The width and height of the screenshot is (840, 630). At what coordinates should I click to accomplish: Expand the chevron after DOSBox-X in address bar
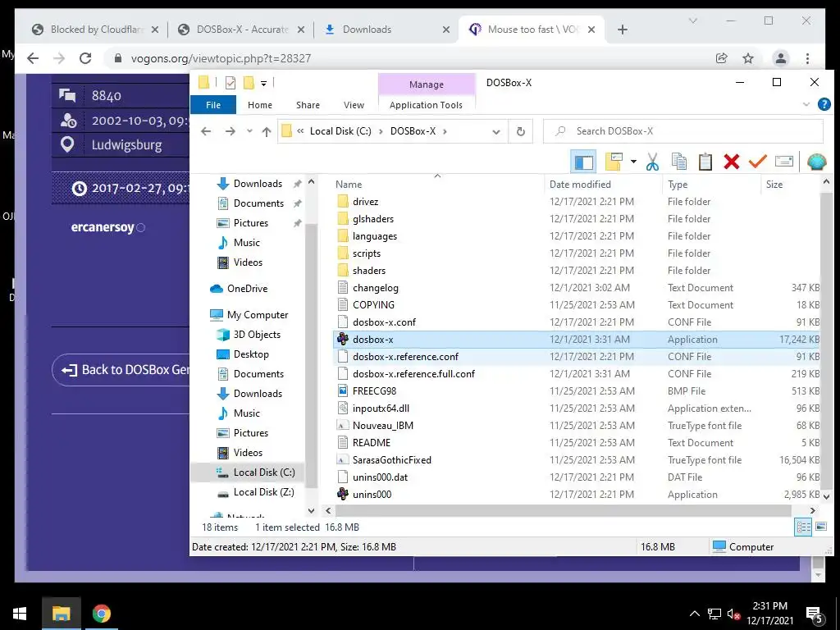click(x=445, y=131)
